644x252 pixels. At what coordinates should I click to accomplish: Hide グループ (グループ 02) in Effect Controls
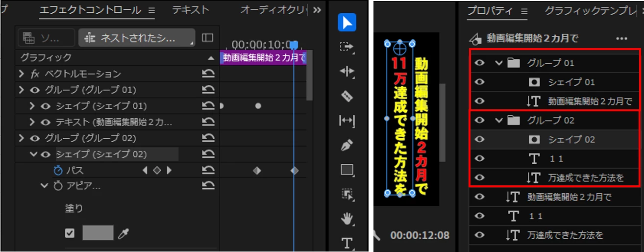coord(35,138)
